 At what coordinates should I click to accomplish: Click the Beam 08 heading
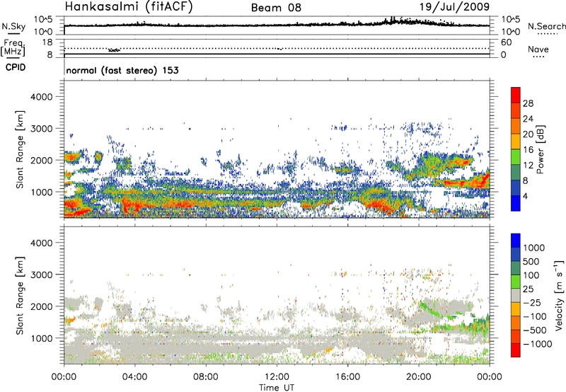[276, 8]
